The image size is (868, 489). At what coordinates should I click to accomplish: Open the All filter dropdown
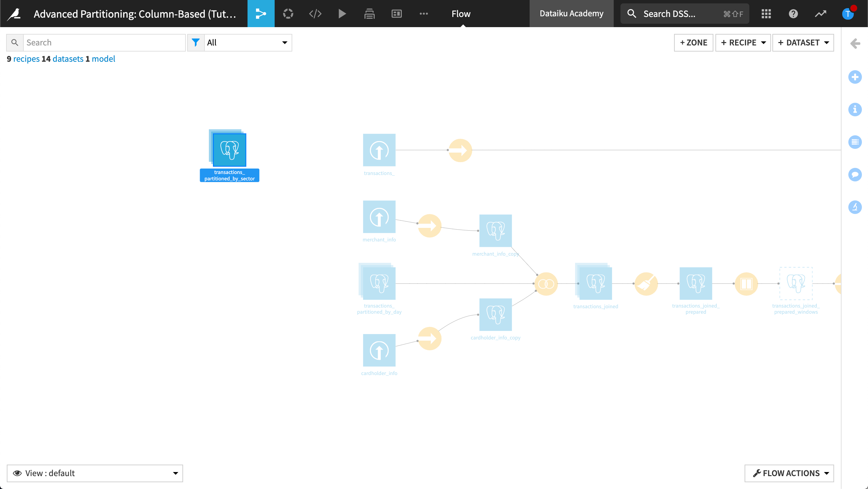coord(248,42)
